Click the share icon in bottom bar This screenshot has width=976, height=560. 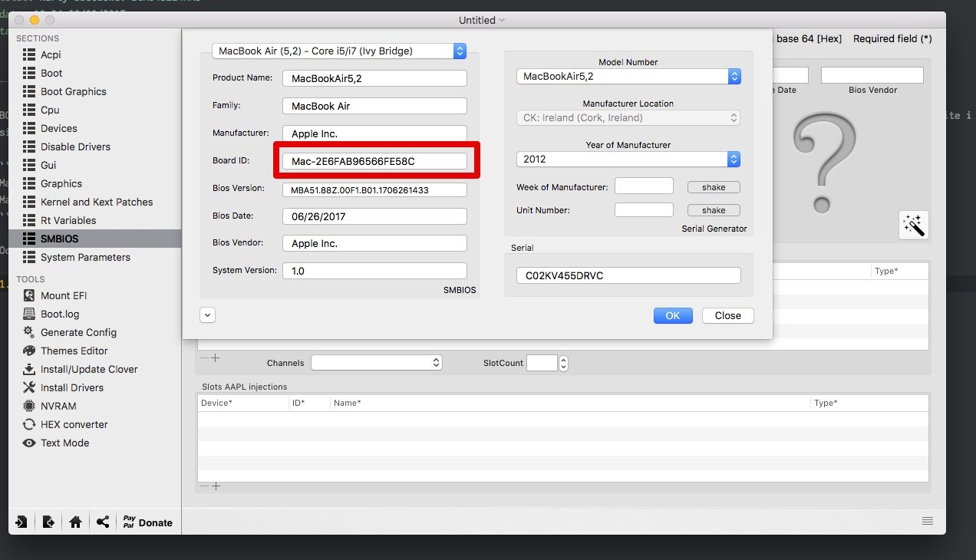103,522
